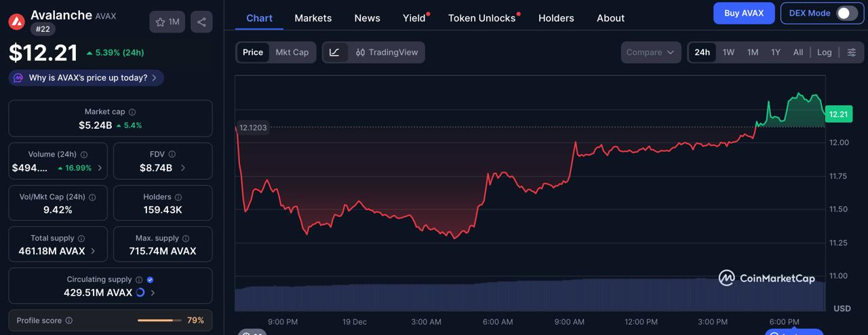The image size is (868, 335).
Task: Open the Holders tab
Action: click(556, 18)
